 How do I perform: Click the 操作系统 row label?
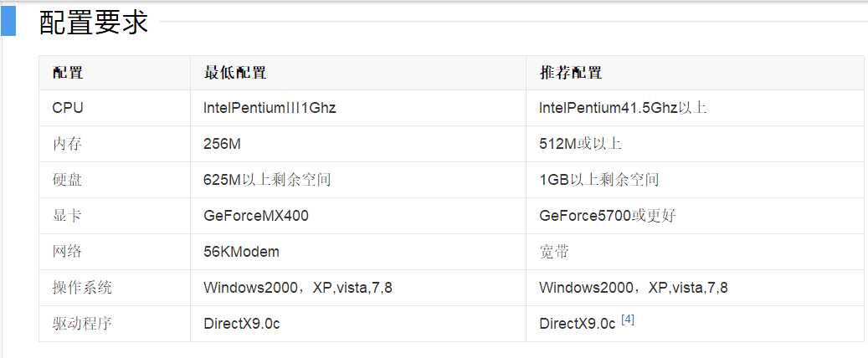click(x=82, y=288)
